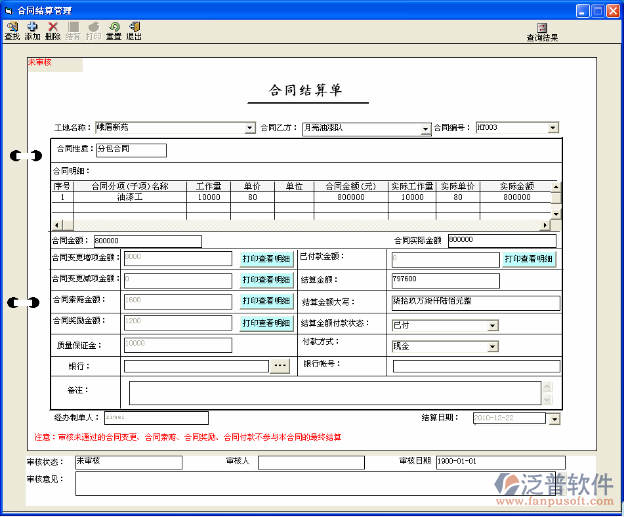Click the 打印 (print) toolbar icon
Image resolution: width=624 pixels, height=517 pixels.
coord(93,29)
